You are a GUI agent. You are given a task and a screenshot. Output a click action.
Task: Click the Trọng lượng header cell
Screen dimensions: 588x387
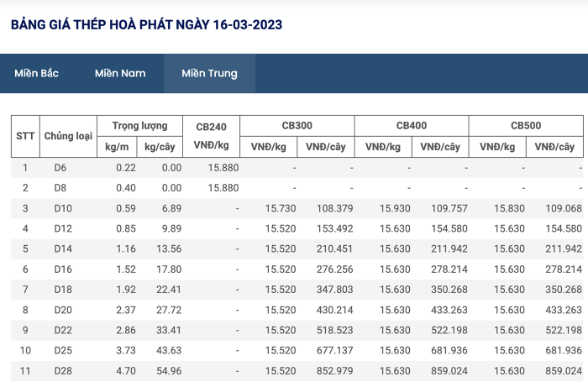coord(140,126)
